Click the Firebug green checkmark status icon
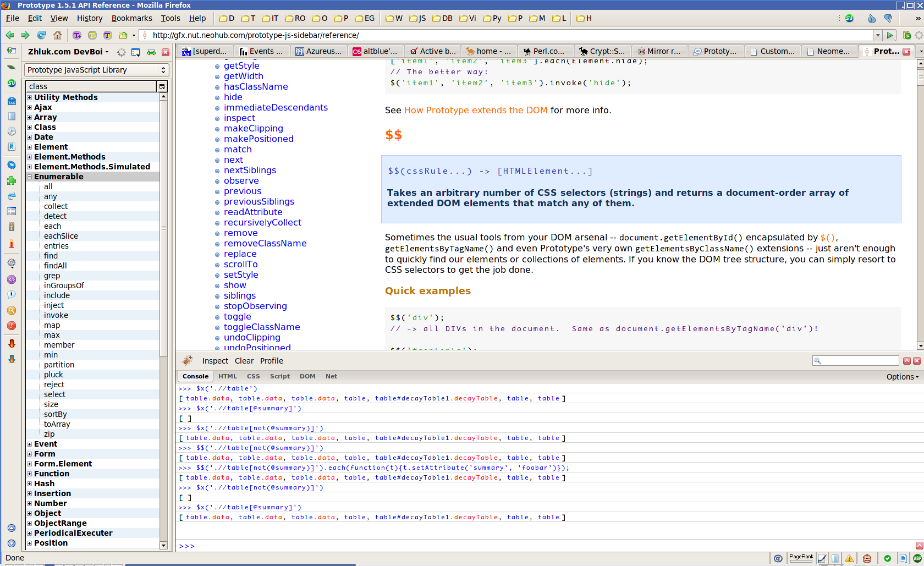The height and width of the screenshot is (566, 924). (x=887, y=558)
